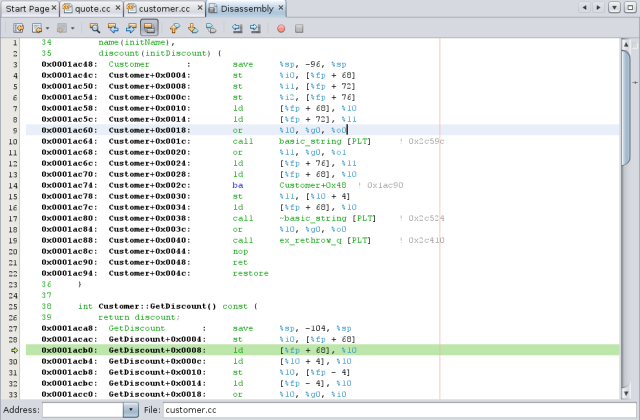
Task: Select the Disassembly tab
Action: tap(247, 9)
